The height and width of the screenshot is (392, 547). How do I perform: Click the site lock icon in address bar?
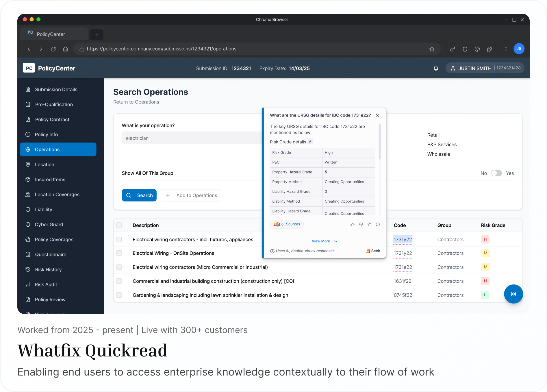(x=82, y=49)
